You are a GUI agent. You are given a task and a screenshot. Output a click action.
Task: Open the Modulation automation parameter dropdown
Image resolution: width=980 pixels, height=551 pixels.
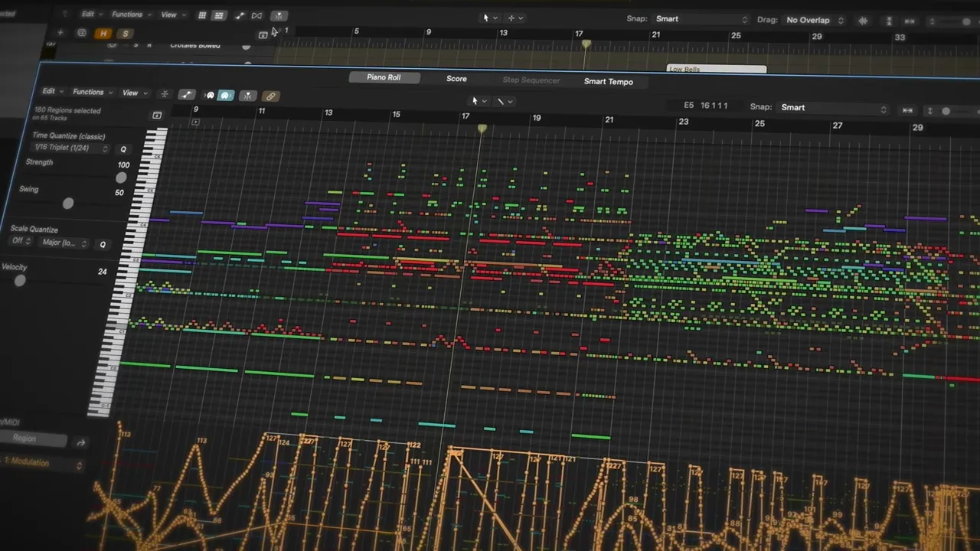tap(41, 462)
